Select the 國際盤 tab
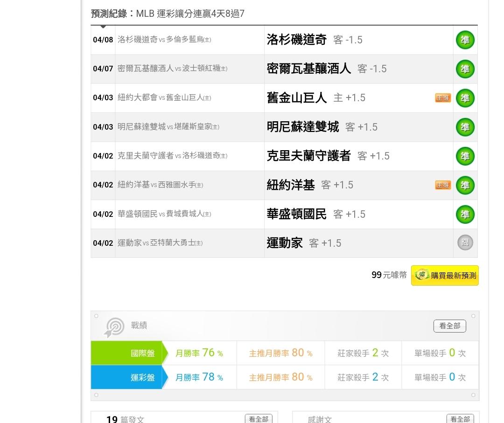Screen dimensions: 504x423 pos(127,353)
